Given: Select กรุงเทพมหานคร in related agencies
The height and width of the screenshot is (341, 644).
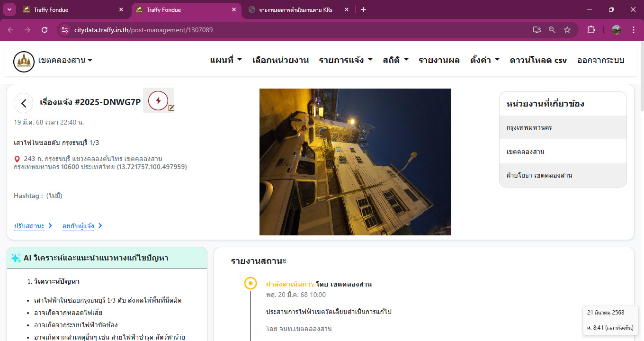Looking at the screenshot, I should tap(563, 127).
